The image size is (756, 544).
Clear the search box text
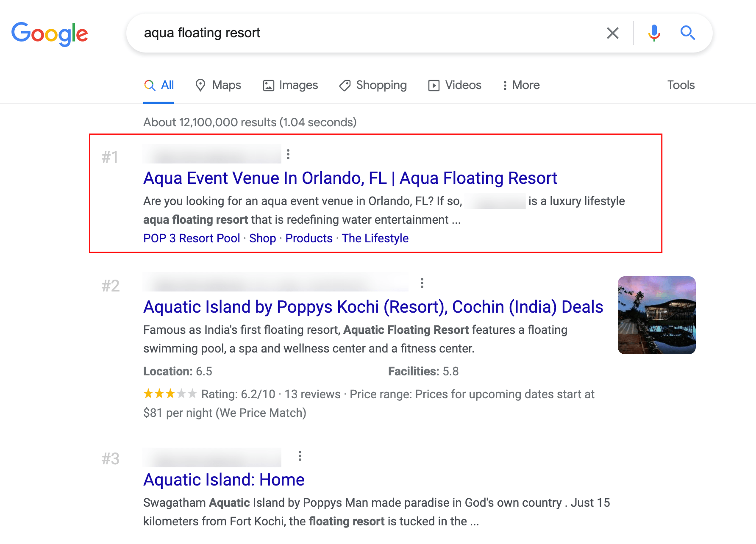coord(612,33)
